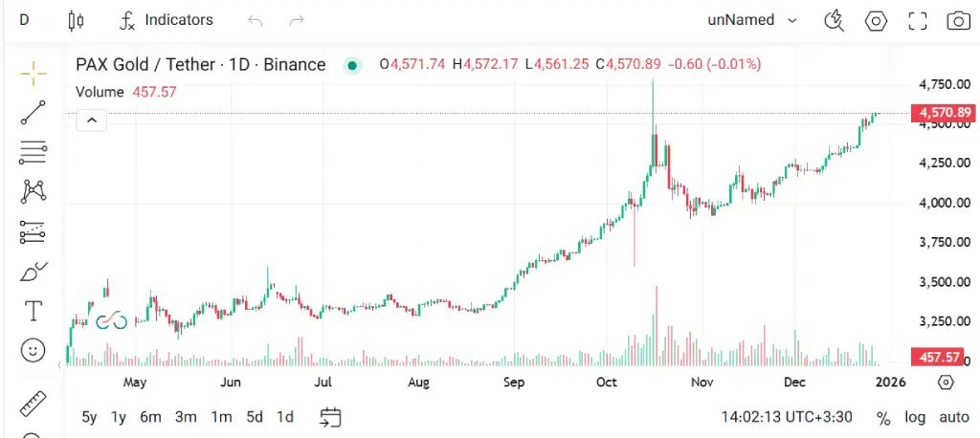The image size is (980, 438).
Task: Select the trend line drawing tool
Action: [33, 113]
